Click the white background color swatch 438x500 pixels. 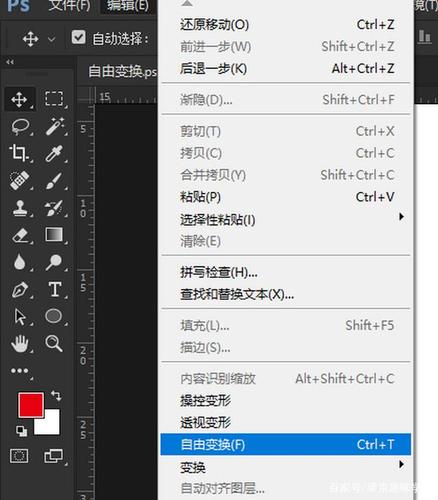[x=51, y=426]
